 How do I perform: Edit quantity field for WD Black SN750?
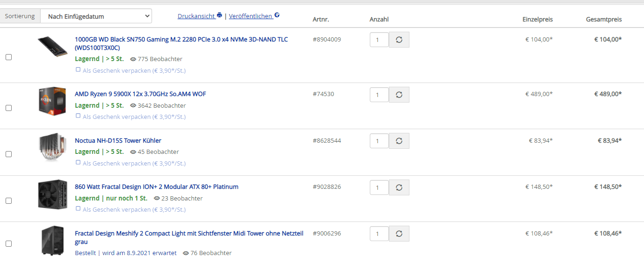pos(379,40)
